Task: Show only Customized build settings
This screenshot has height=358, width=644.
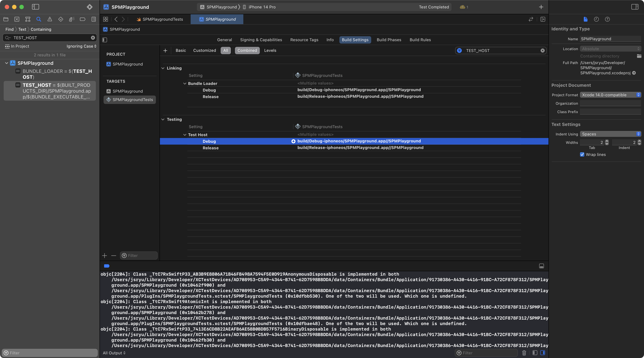Action: 205,51
